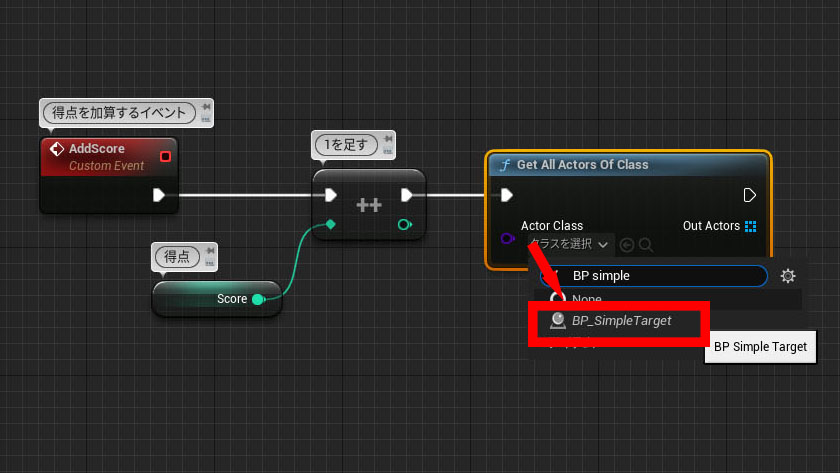Screen dimensions: 840x473
Task: Click the Score variable green output pin
Action: [259, 299]
